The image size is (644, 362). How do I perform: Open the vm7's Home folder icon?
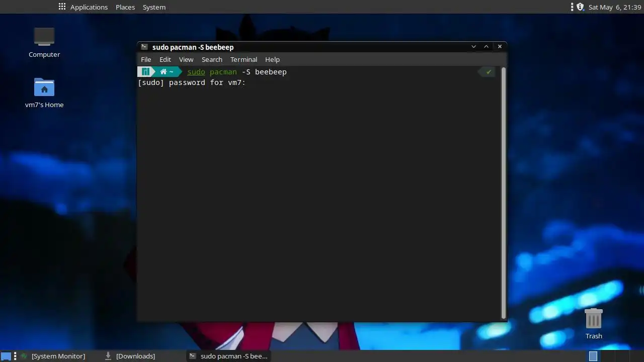(x=44, y=93)
